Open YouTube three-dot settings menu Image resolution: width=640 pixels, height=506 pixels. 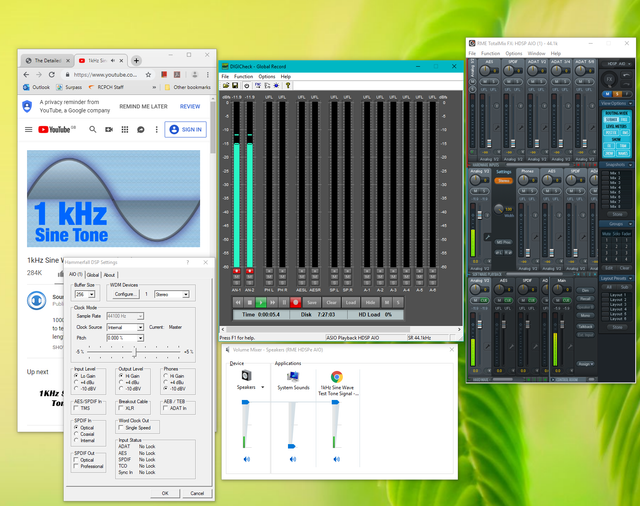(x=156, y=129)
